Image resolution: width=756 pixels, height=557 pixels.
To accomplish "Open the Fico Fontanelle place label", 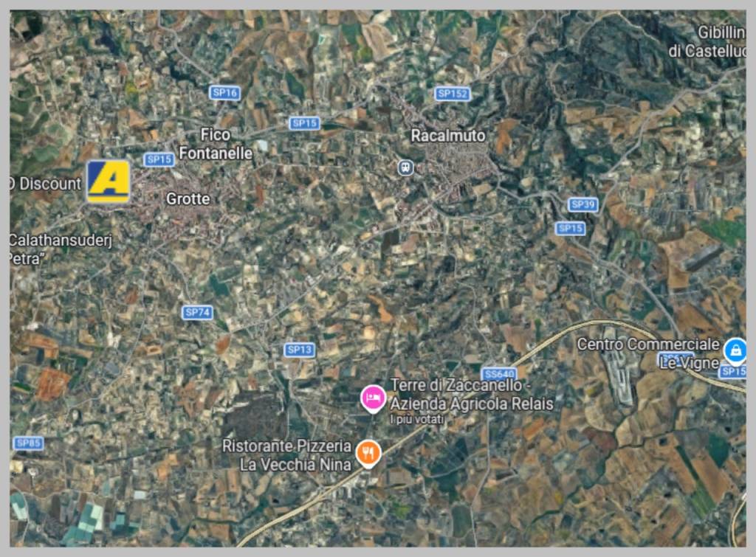I will pos(216,144).
